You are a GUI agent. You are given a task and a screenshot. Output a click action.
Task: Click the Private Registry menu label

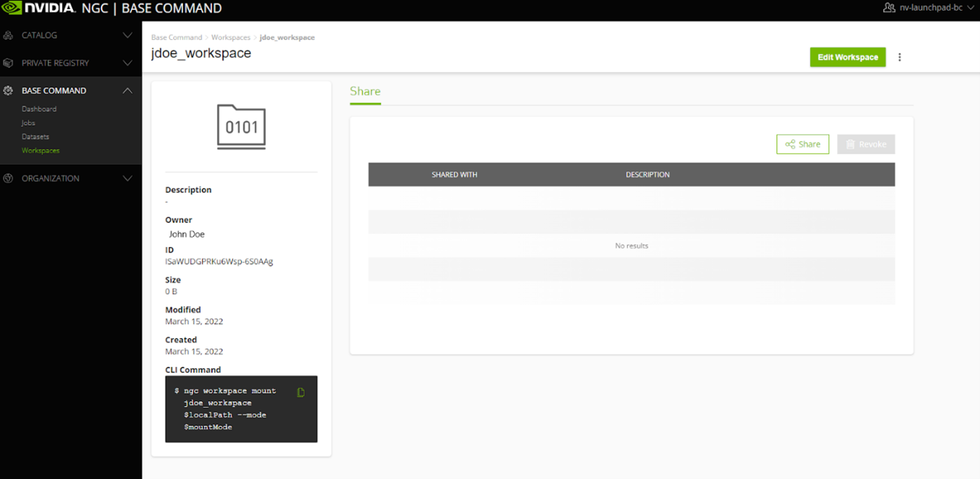[55, 63]
